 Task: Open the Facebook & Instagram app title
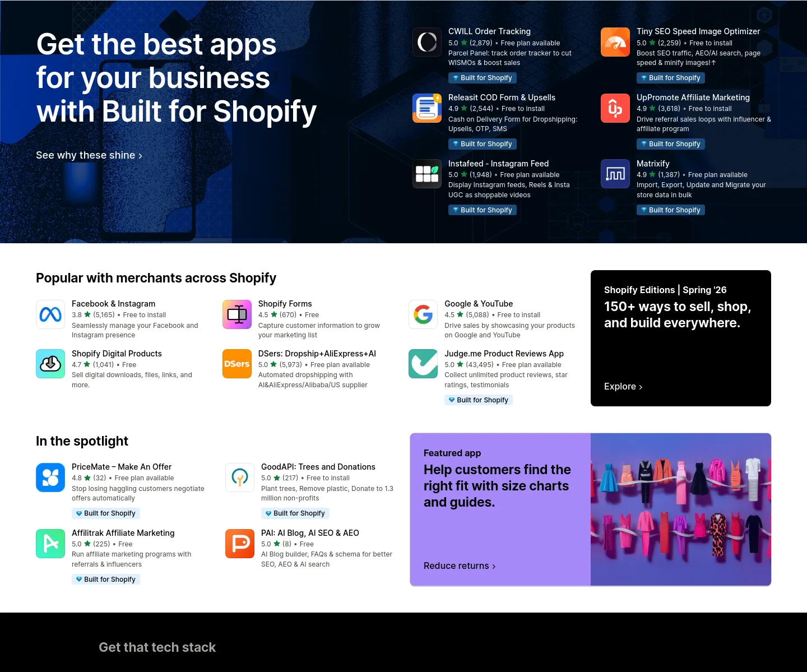pyautogui.click(x=113, y=304)
